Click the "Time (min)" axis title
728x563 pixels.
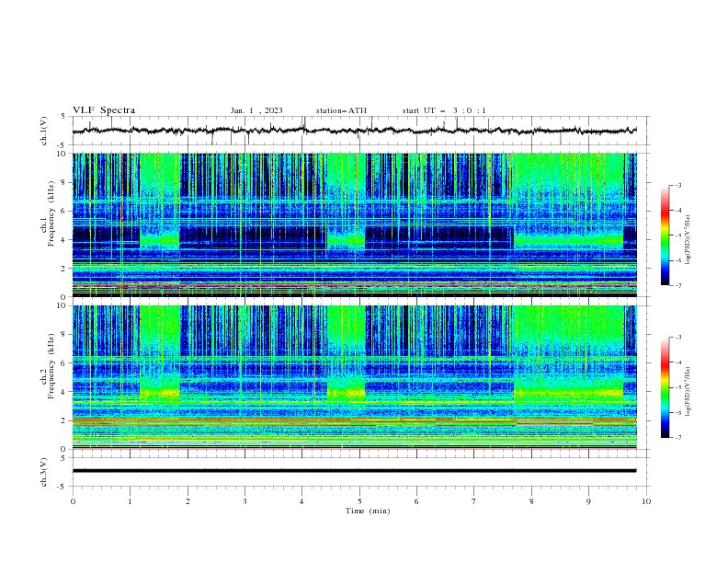[x=368, y=511]
